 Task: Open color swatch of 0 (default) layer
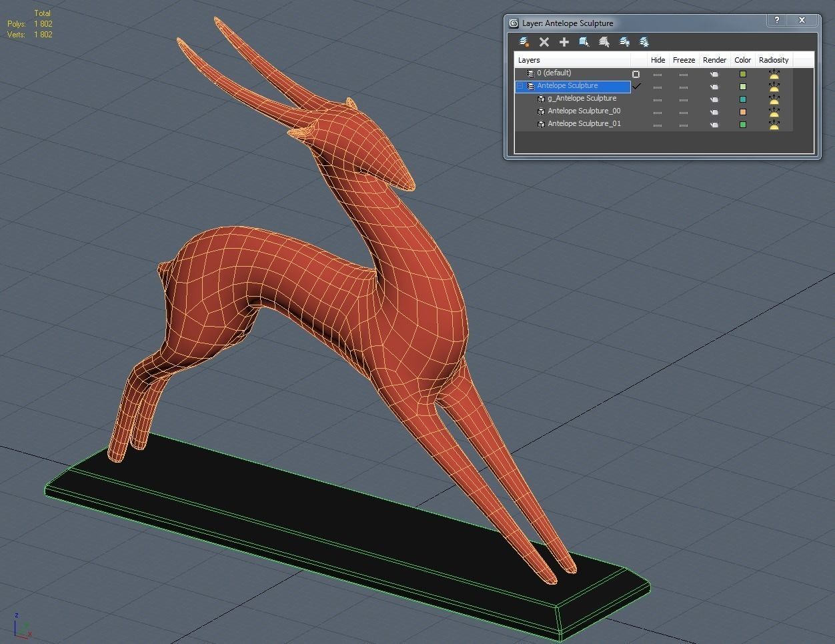click(742, 74)
